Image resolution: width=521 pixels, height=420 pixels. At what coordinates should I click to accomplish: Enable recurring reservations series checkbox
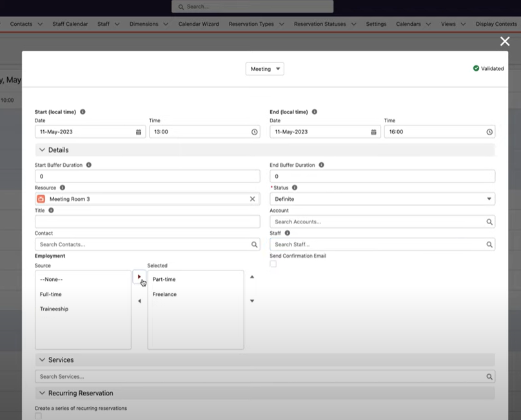(x=38, y=416)
